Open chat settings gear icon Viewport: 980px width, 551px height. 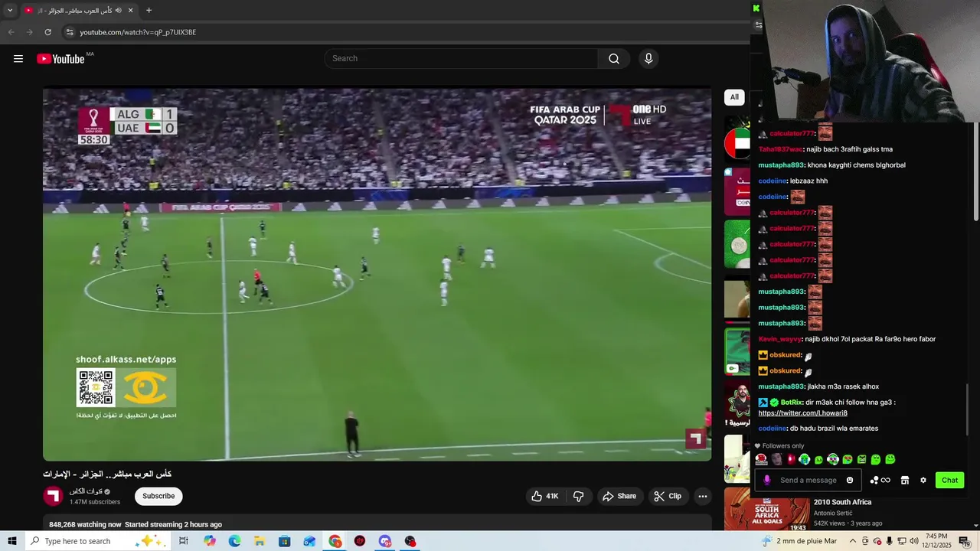click(x=923, y=481)
